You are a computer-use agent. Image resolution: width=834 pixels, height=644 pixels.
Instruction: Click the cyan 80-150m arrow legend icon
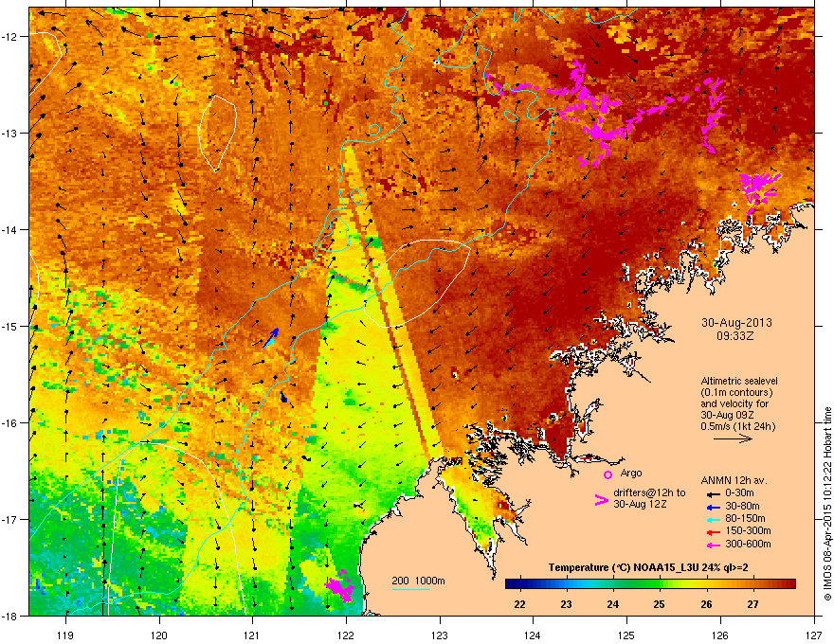[712, 519]
